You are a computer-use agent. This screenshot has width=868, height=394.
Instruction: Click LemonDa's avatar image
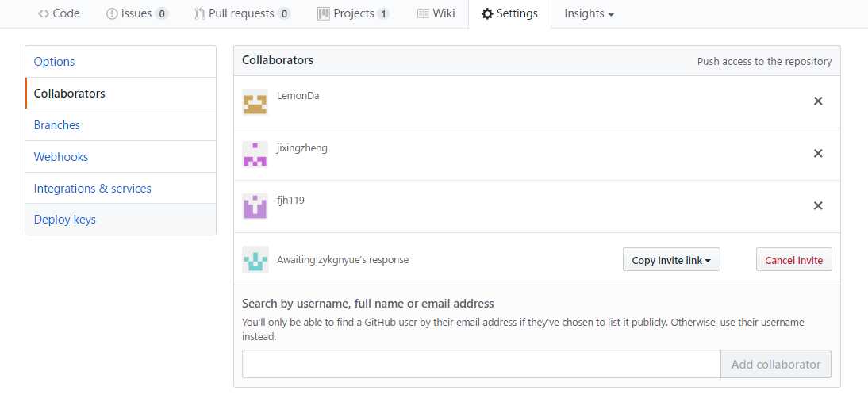tap(255, 101)
